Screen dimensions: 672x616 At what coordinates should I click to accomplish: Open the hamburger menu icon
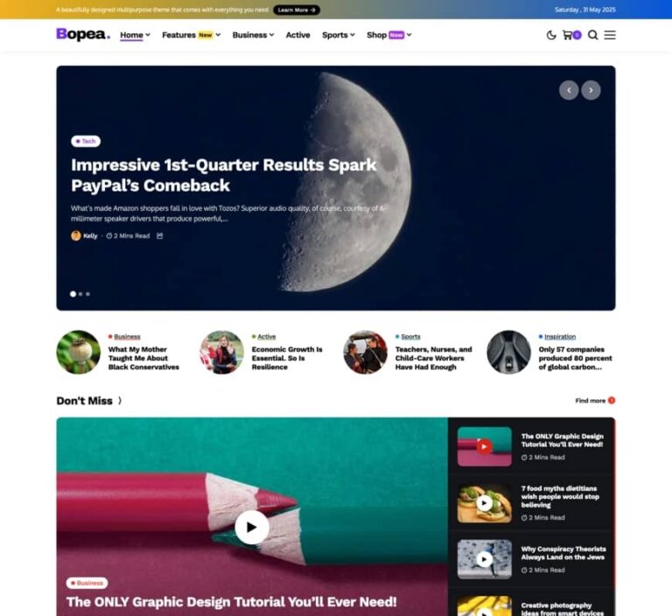tap(610, 35)
